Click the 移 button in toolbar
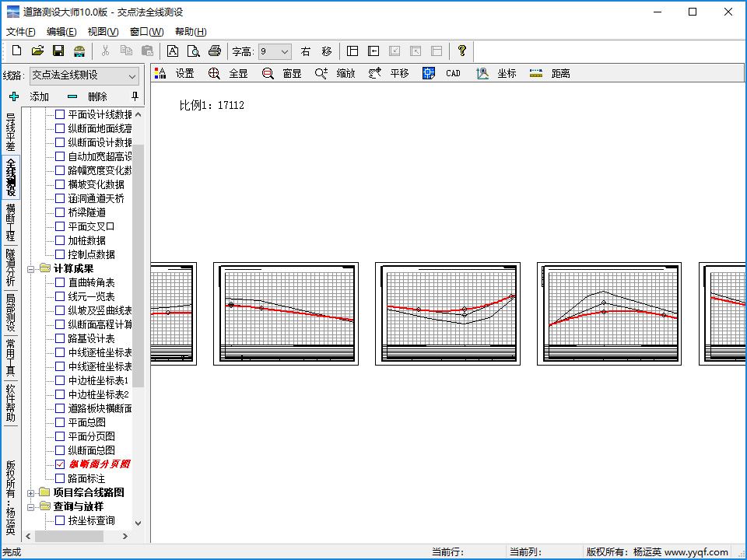This screenshot has height=560, width=747. coord(326,51)
